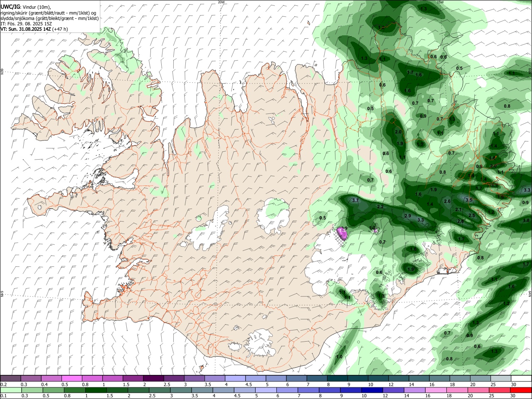Screen dimensions: 532x399
Task: Click the crimson 25 swatch in bottom legend row
Action: coord(500,390)
